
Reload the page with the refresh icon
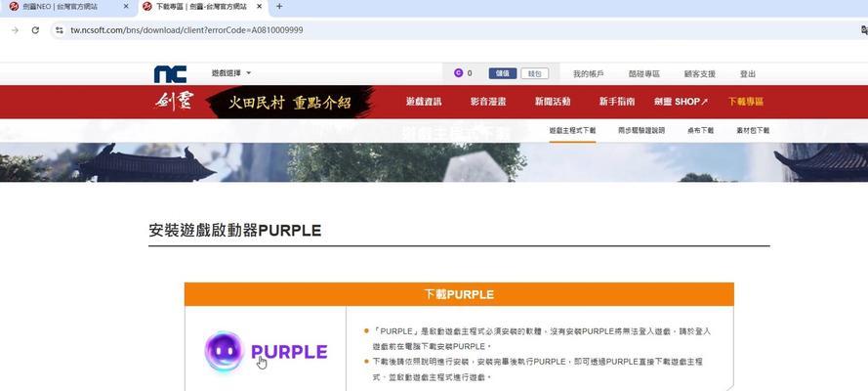coord(35,30)
